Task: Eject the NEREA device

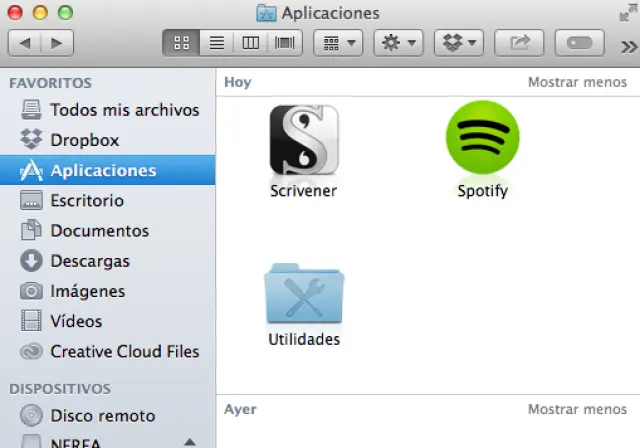Action: tap(189, 442)
